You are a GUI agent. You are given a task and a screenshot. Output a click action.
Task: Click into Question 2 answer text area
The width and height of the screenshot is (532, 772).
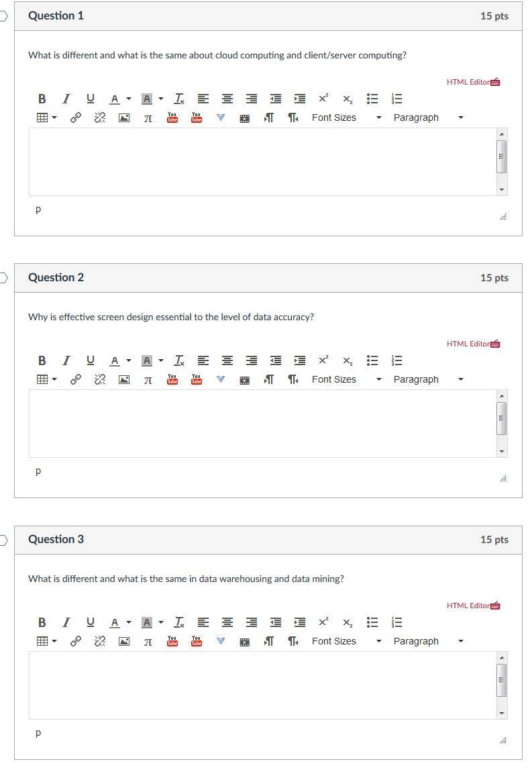tap(262, 424)
